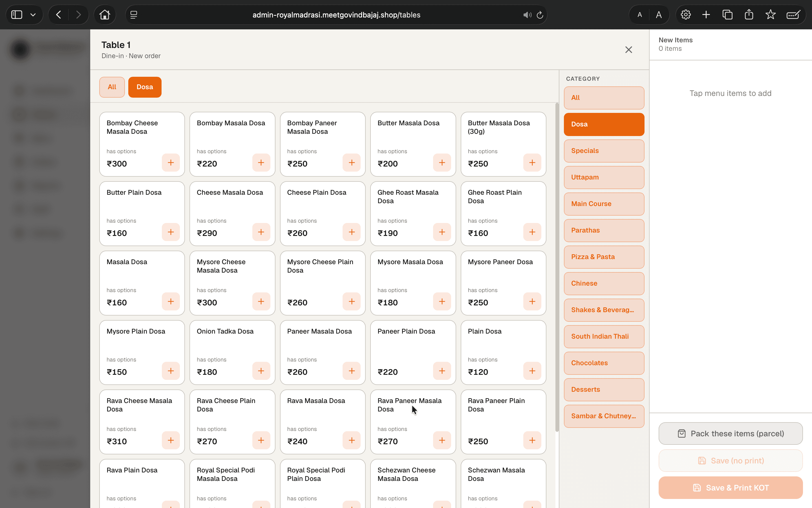Add Butter Masala Dosa (30g) via plus icon

(532, 163)
